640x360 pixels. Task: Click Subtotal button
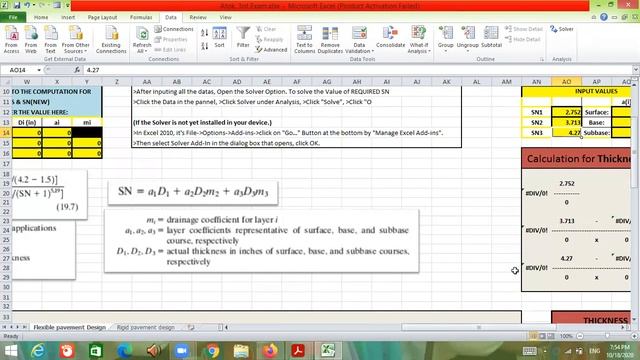[x=491, y=38]
